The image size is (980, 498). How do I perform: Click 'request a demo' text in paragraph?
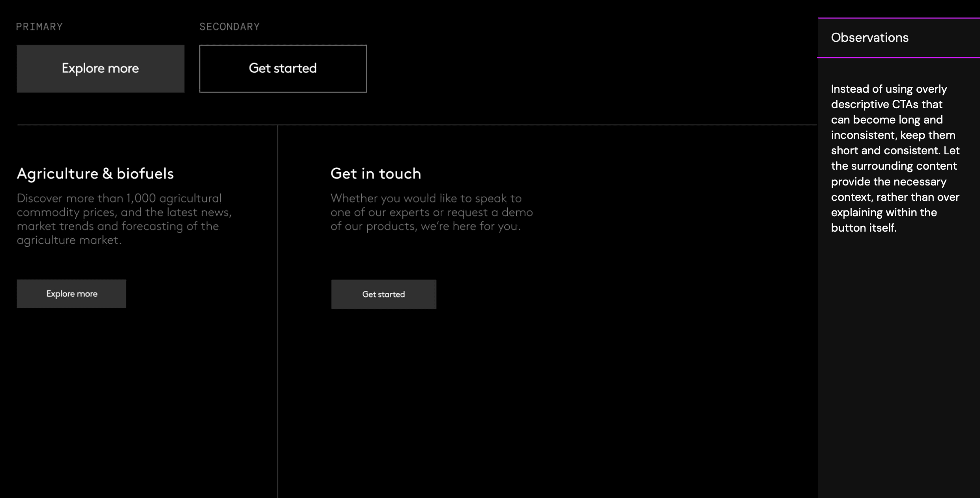point(490,212)
